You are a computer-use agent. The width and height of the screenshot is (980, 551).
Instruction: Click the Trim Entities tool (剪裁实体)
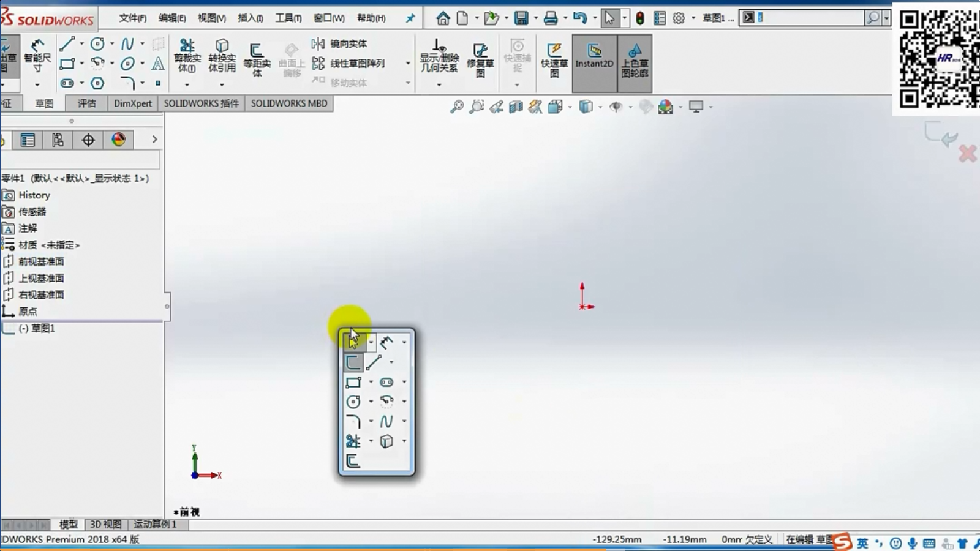[187, 54]
